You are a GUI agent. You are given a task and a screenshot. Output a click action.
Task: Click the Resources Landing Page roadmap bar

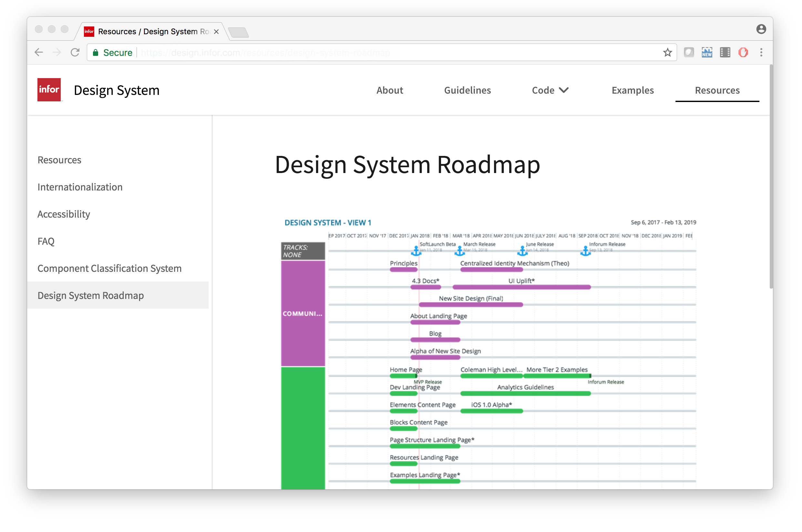tap(403, 464)
